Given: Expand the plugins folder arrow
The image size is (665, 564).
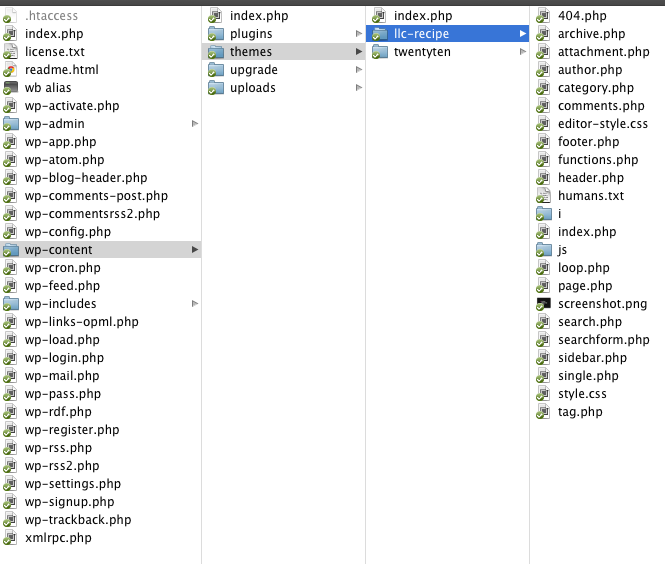Looking at the screenshot, I should 359,34.
